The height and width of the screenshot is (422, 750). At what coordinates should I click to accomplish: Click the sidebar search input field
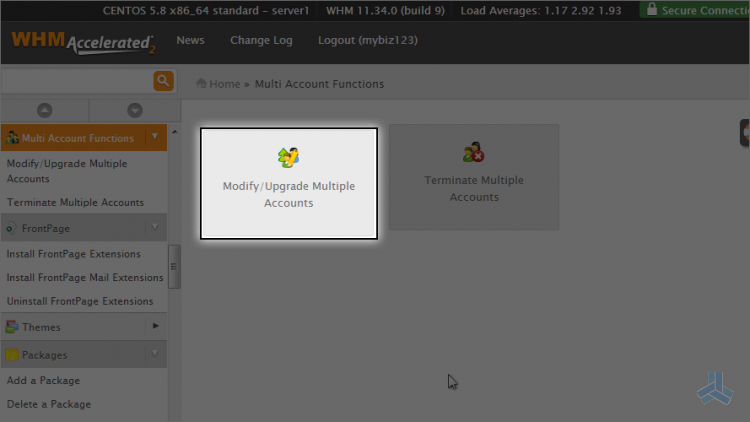coord(77,81)
